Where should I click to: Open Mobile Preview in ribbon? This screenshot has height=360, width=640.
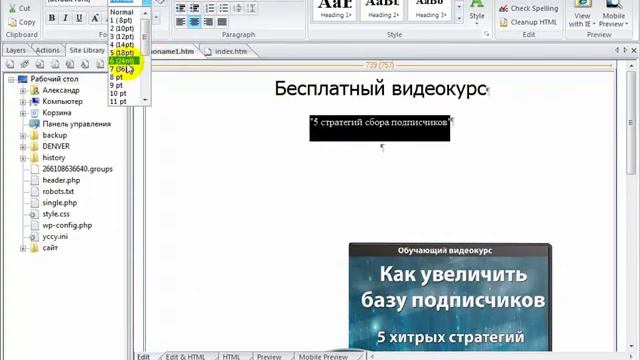(613, 14)
